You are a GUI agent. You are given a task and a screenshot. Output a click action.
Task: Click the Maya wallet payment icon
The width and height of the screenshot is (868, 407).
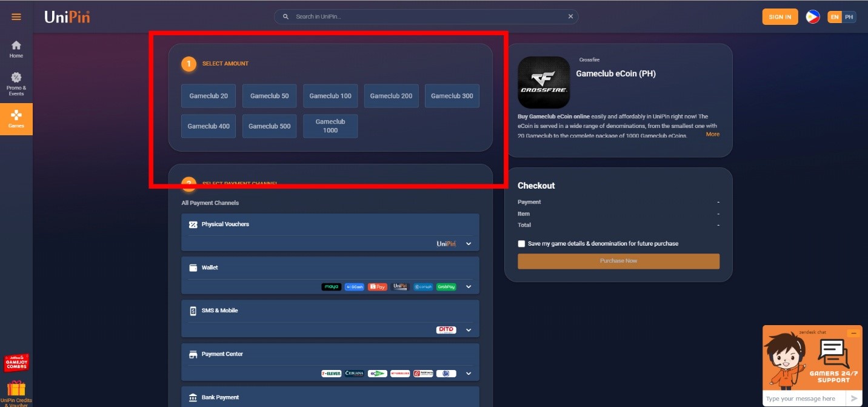tap(331, 286)
